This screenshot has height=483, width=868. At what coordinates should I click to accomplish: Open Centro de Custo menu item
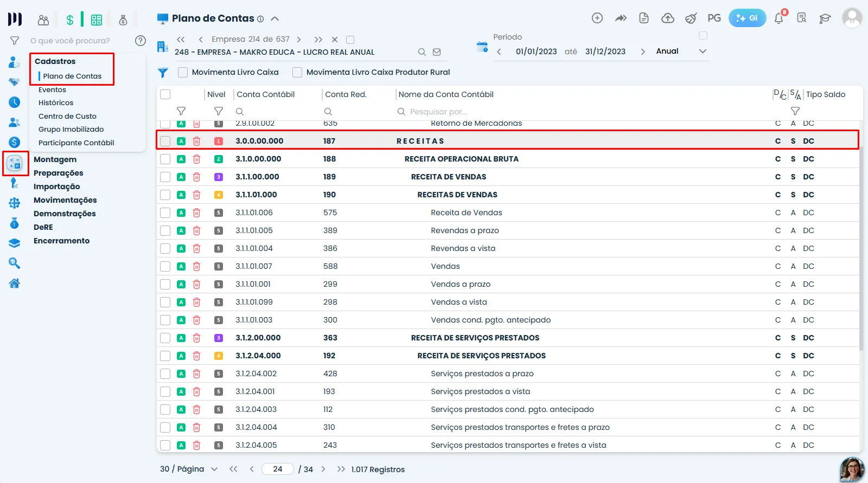pyautogui.click(x=67, y=116)
